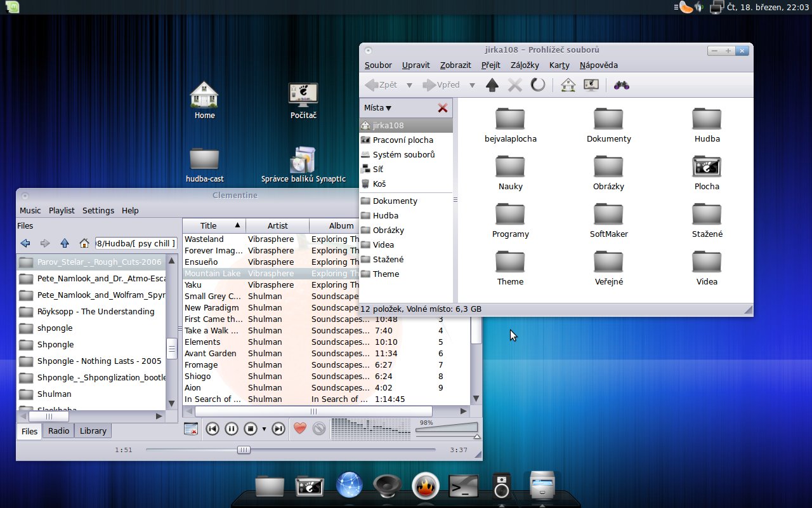Open Zobrazit menu in file browser

click(455, 65)
